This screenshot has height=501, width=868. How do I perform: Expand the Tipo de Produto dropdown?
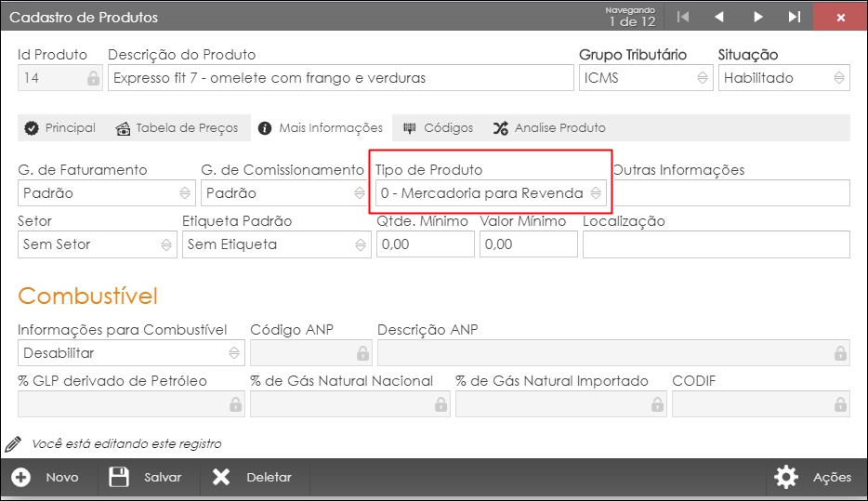pos(491,193)
